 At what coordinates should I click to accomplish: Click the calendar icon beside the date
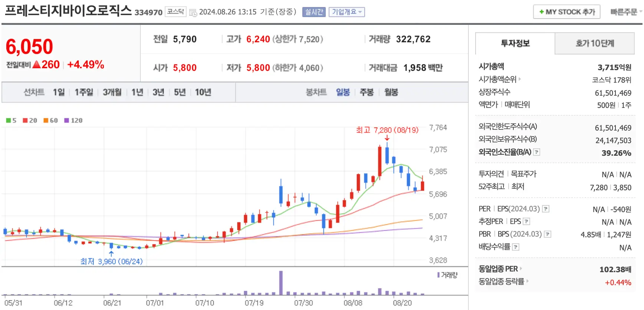pos(193,13)
